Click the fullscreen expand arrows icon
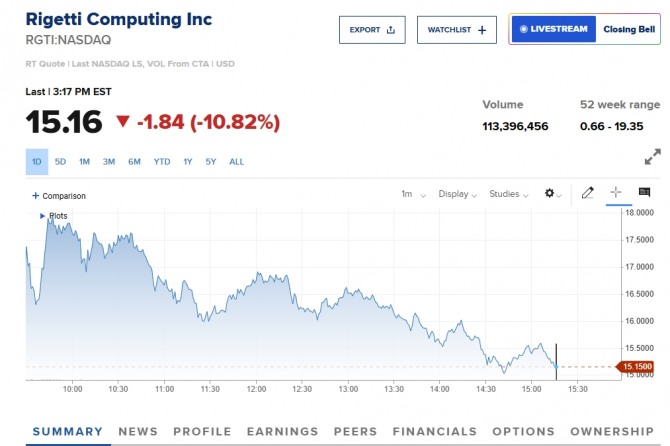The image size is (670, 446). coord(652,157)
